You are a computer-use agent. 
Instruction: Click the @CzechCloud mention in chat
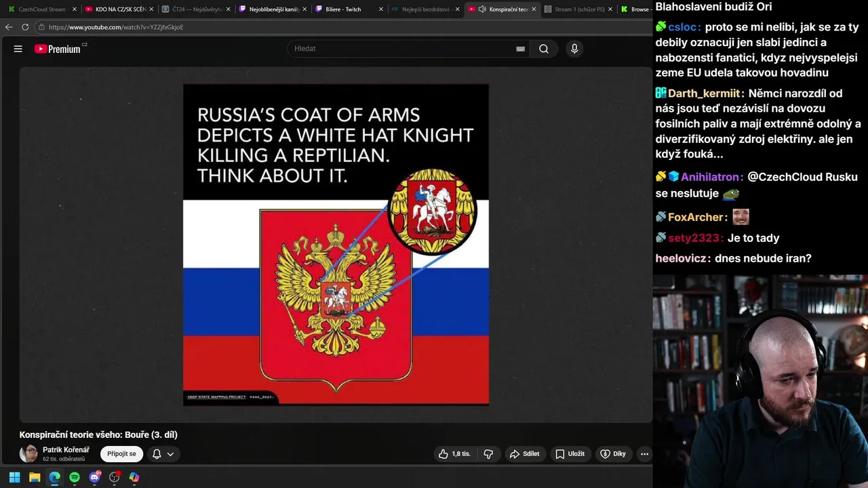tap(785, 177)
